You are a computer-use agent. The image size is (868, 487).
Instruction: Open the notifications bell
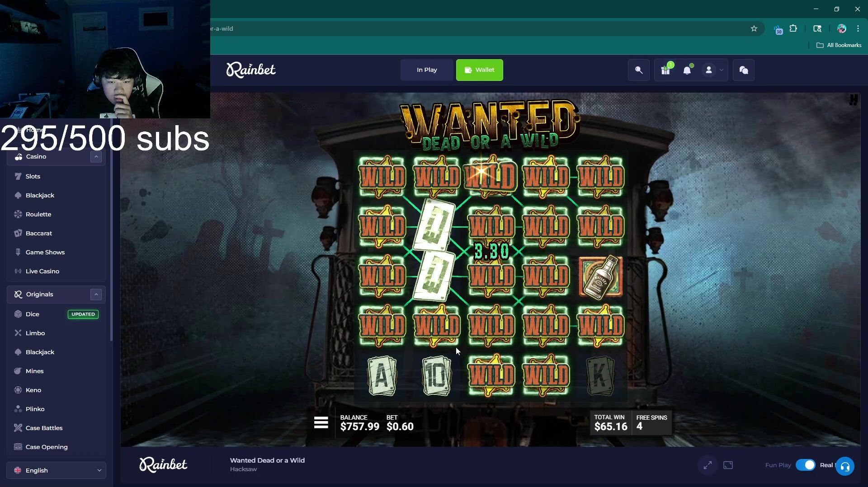687,70
